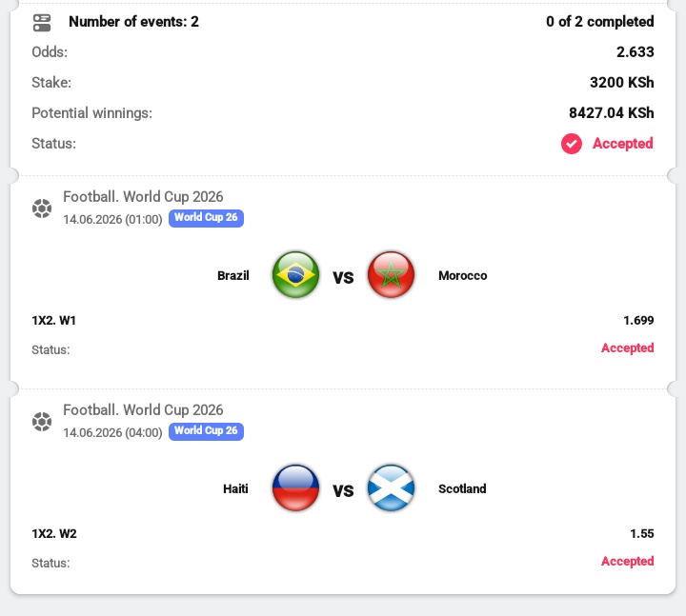Click the 1X2. W2 bet selection
The image size is (686, 616).
tap(54, 534)
